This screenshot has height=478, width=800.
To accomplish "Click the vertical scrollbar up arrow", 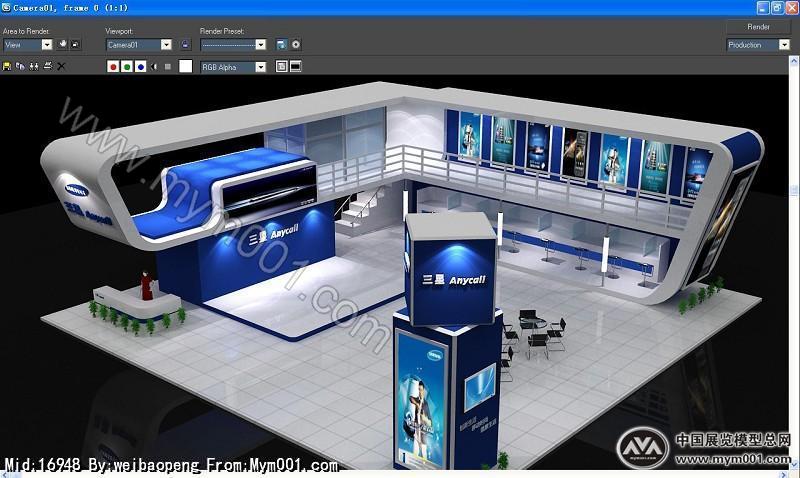I will [794, 61].
